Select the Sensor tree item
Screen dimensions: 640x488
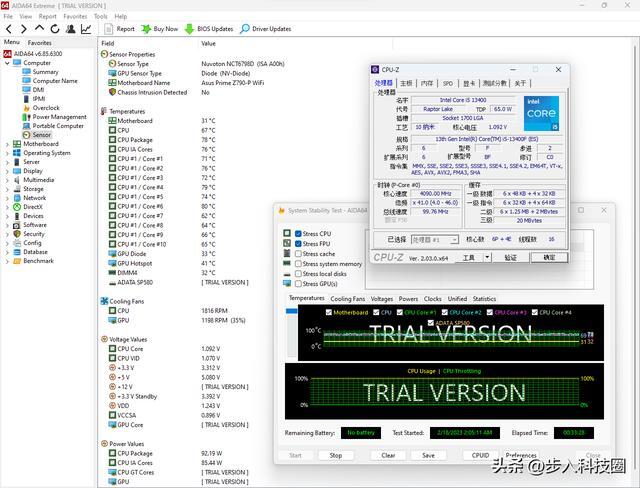click(x=42, y=135)
